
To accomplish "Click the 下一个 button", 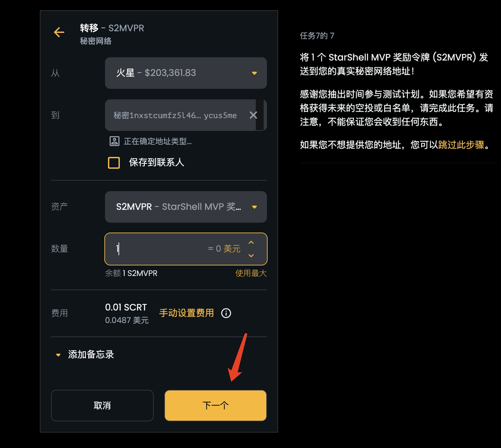I will 216,405.
